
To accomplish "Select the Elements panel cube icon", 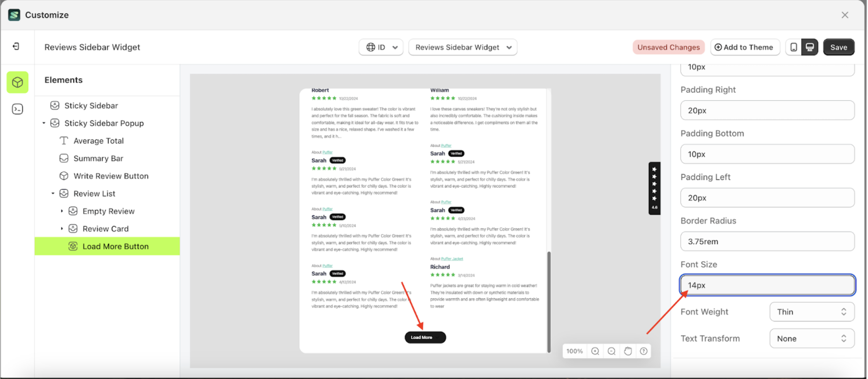I will 17,82.
